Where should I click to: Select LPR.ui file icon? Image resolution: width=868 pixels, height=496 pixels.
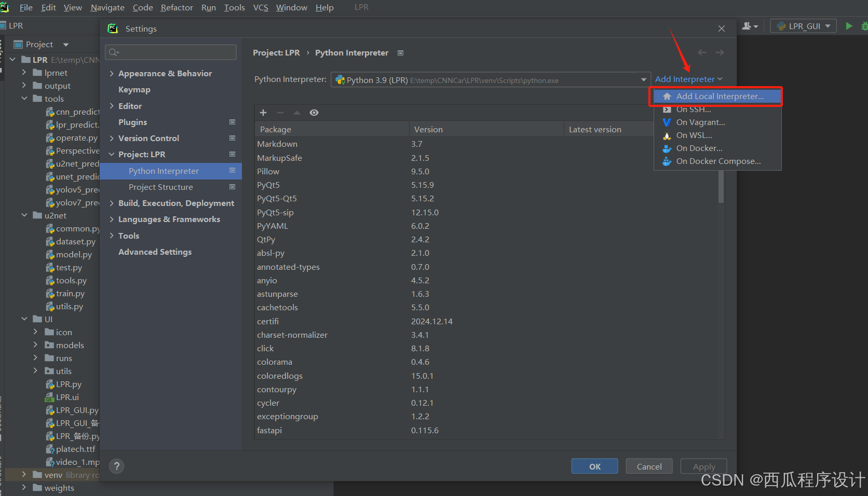(50, 397)
